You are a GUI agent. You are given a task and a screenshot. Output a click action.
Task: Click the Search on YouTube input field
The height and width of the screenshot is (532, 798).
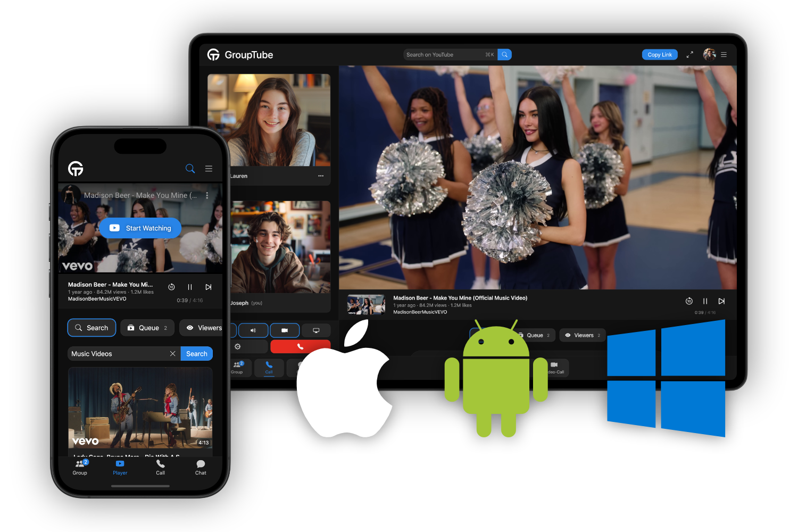pyautogui.click(x=444, y=55)
